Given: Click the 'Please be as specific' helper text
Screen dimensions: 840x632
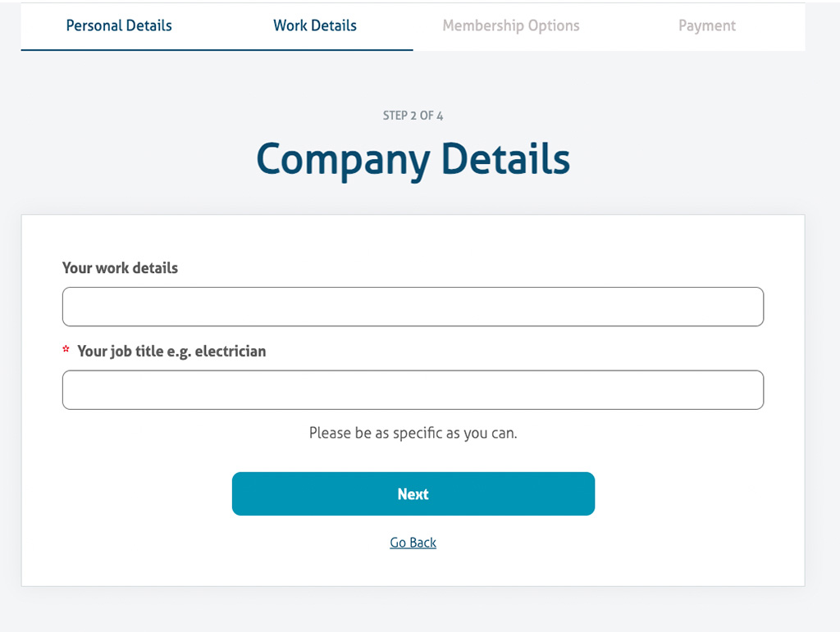Looking at the screenshot, I should 413,432.
